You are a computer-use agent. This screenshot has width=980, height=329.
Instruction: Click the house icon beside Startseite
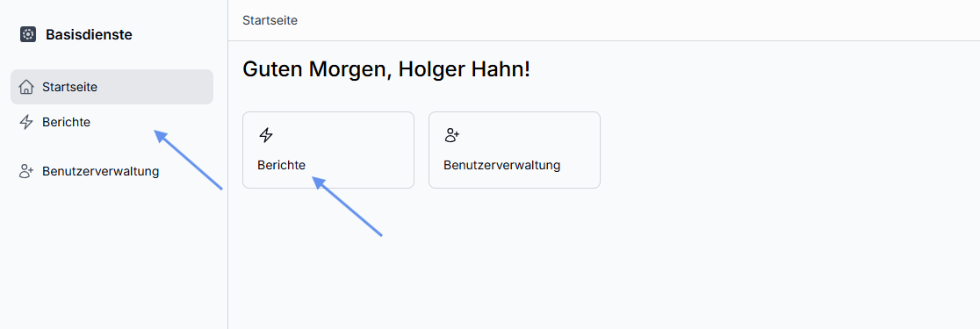26,87
